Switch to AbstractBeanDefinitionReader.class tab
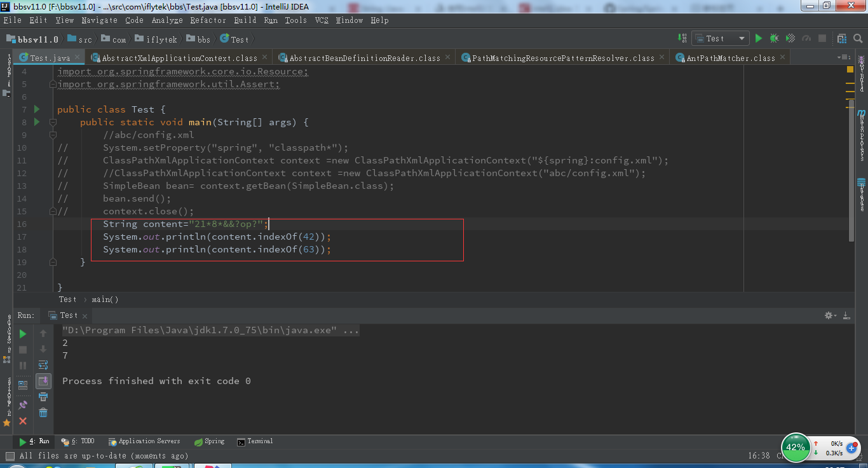Screen dimensions: 868x468 point(364,58)
